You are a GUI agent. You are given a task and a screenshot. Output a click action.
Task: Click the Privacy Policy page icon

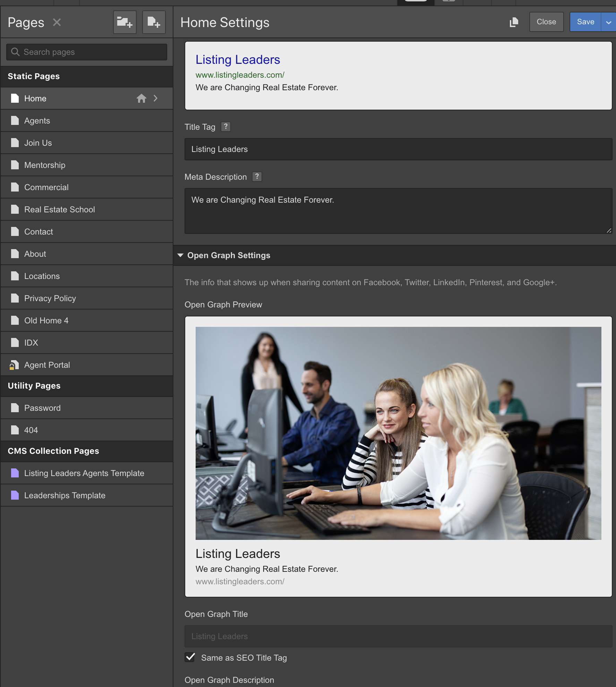point(15,298)
